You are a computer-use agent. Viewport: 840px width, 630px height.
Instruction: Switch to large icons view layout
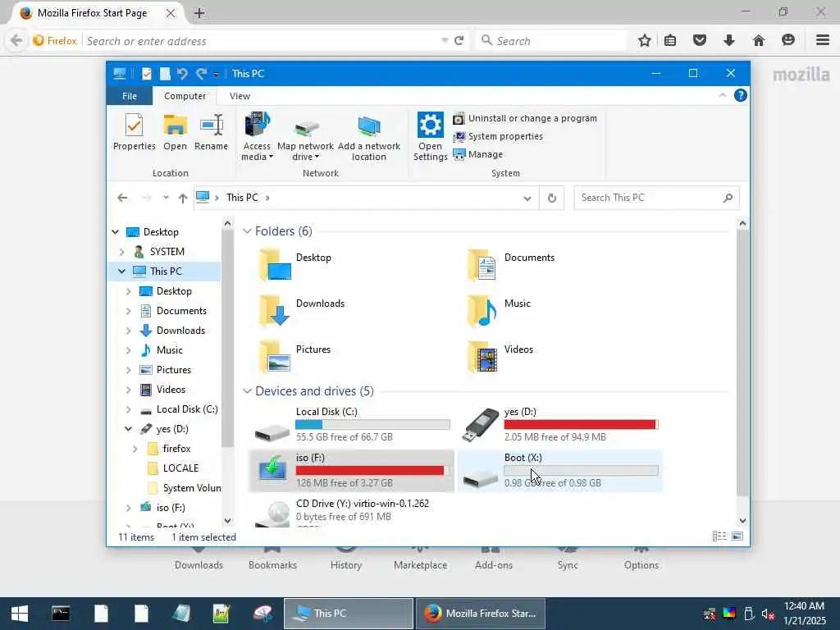(737, 536)
